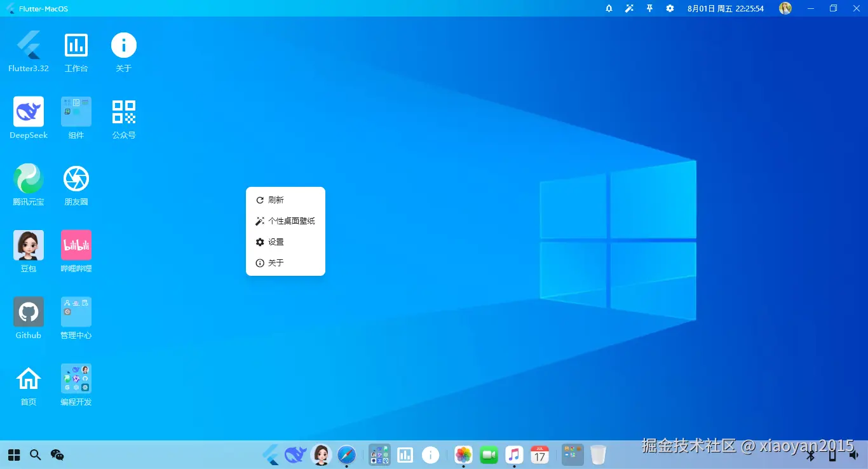
Task: Click the Bluetooth icon in system tray
Action: [x=811, y=454]
